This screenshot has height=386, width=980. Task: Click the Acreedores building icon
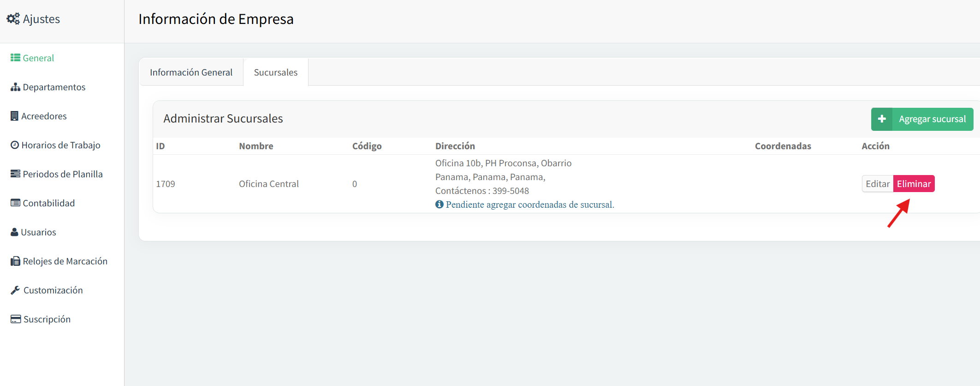coord(14,116)
